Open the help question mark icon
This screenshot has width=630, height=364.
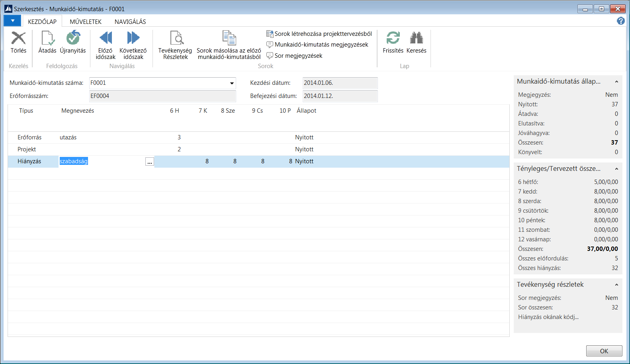click(x=621, y=21)
